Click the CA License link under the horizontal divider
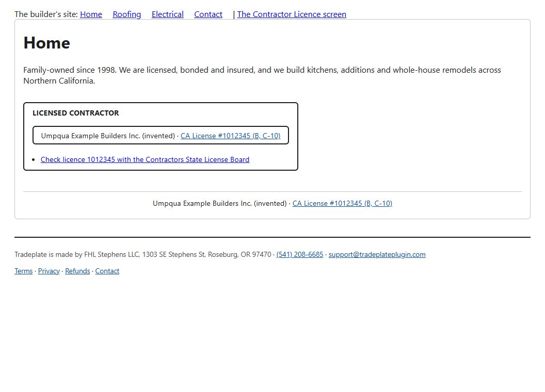The image size is (545, 392). point(342,203)
